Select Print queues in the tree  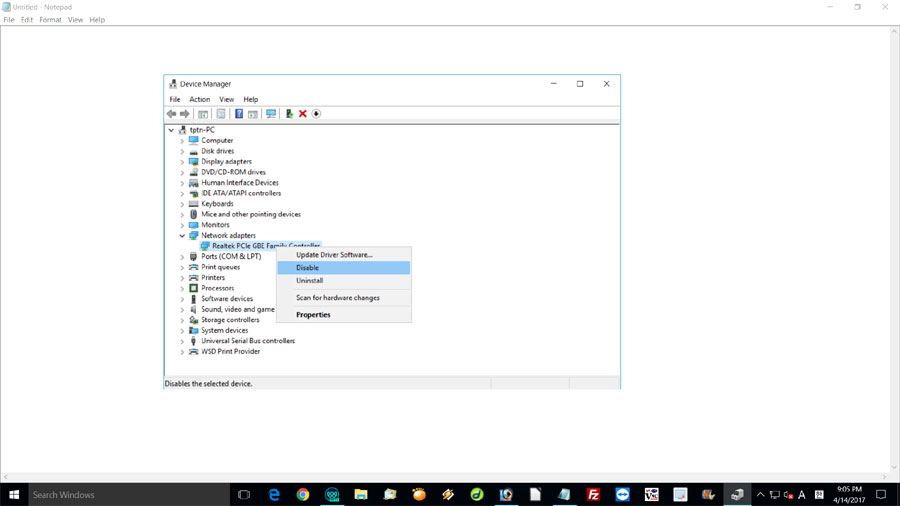click(220, 267)
